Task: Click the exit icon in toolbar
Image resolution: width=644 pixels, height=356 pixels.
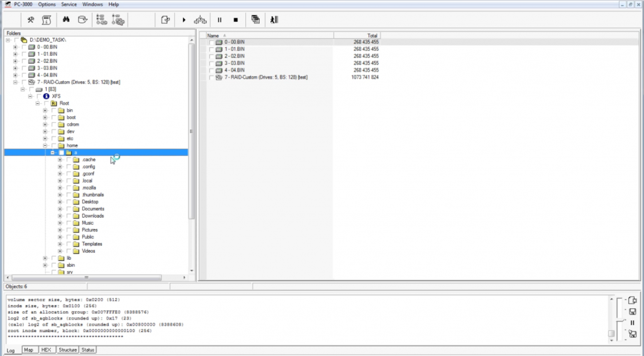Action: coord(274,19)
